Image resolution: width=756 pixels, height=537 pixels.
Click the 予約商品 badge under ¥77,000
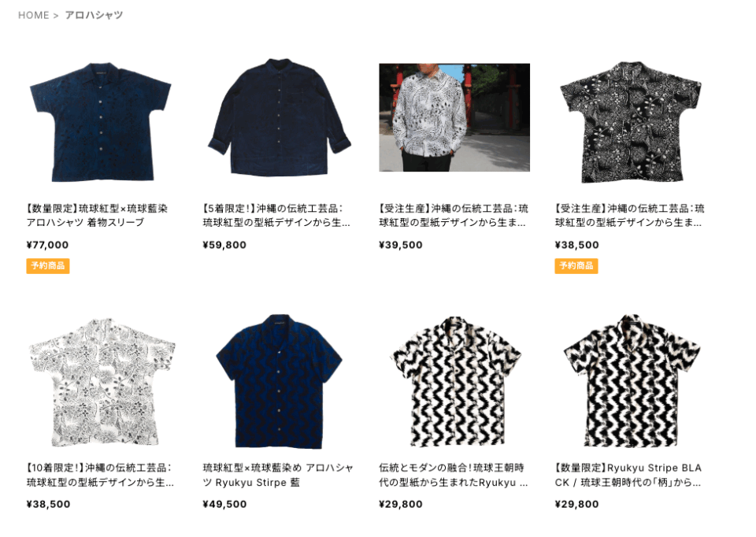48,265
